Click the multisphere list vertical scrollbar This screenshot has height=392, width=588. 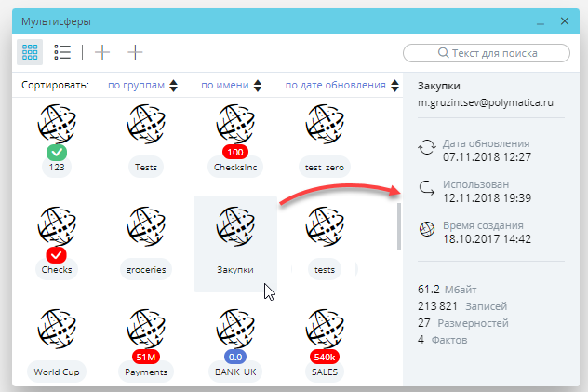click(399, 226)
